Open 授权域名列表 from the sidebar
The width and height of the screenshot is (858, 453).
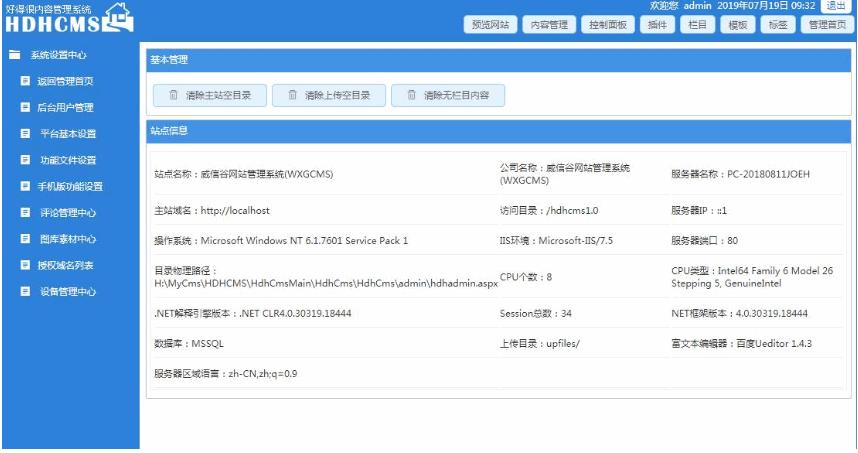coord(66,266)
